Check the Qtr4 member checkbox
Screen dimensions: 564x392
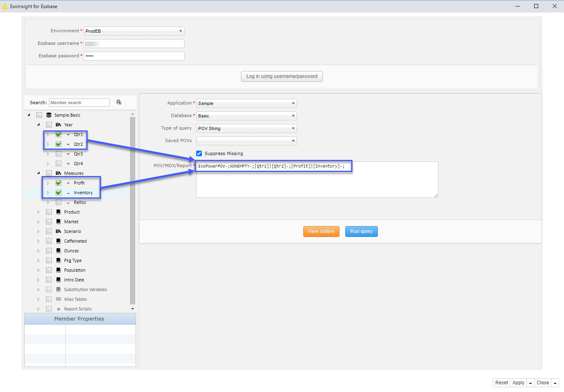tap(59, 164)
